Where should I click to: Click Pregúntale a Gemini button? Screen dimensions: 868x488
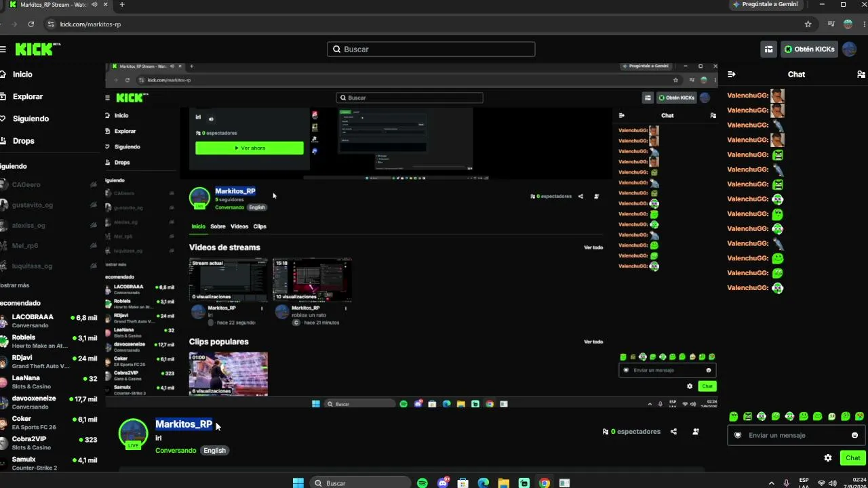765,4
